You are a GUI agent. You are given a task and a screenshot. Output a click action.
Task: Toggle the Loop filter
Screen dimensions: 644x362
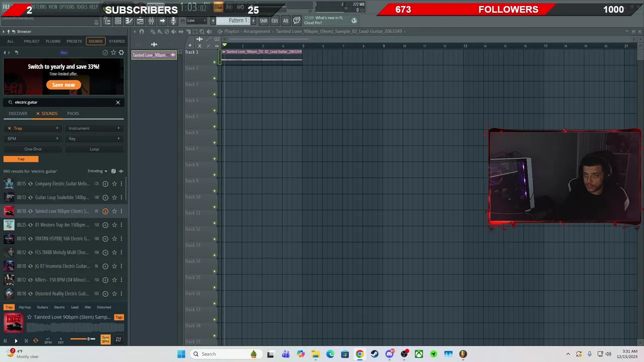tap(94, 149)
